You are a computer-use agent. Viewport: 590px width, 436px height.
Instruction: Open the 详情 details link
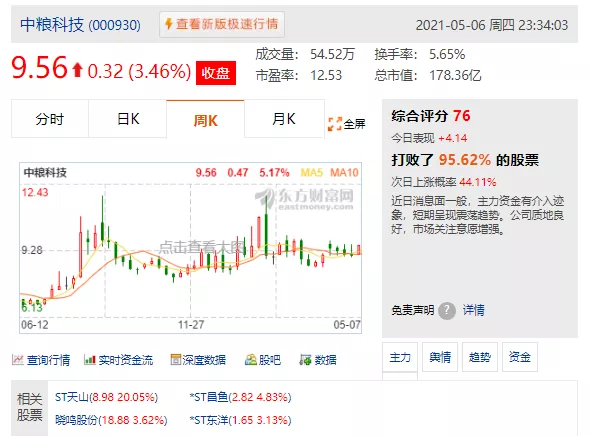[x=473, y=310]
